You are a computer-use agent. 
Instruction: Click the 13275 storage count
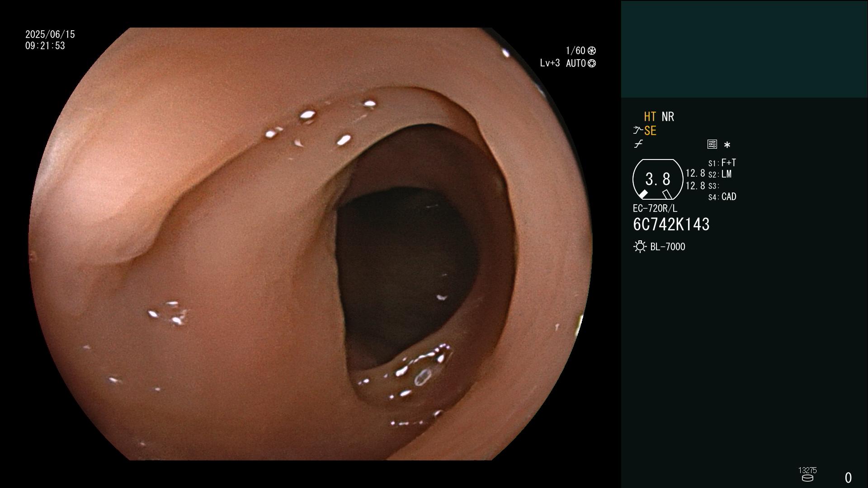point(807,470)
